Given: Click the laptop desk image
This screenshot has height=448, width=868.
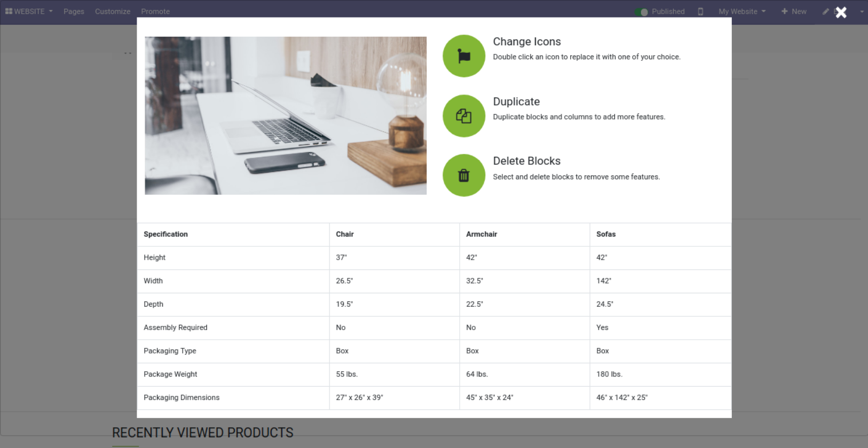Looking at the screenshot, I should 286,116.
